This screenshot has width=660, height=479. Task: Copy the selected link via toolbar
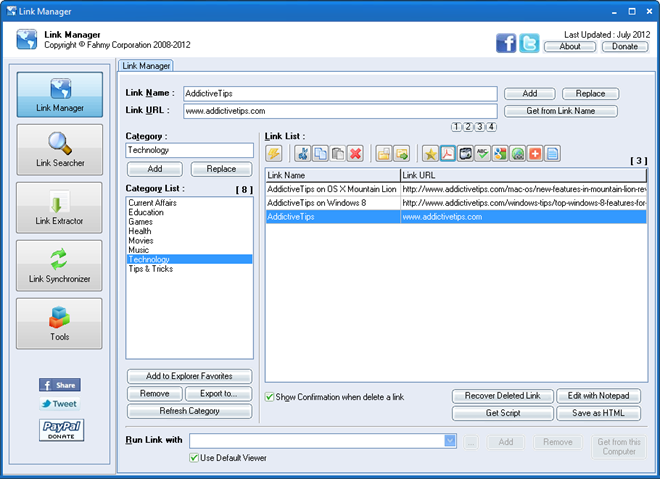(320, 154)
